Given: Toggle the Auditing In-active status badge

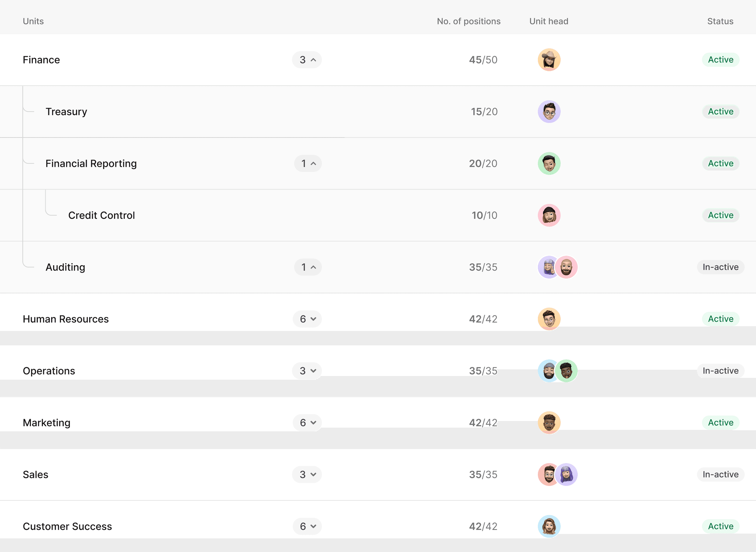Looking at the screenshot, I should pyautogui.click(x=720, y=267).
